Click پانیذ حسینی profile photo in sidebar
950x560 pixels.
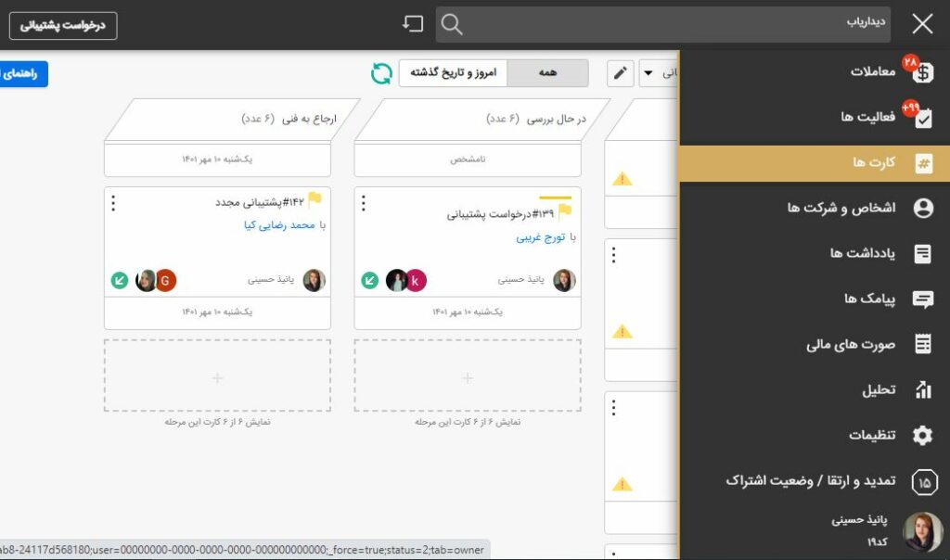pyautogui.click(x=922, y=532)
